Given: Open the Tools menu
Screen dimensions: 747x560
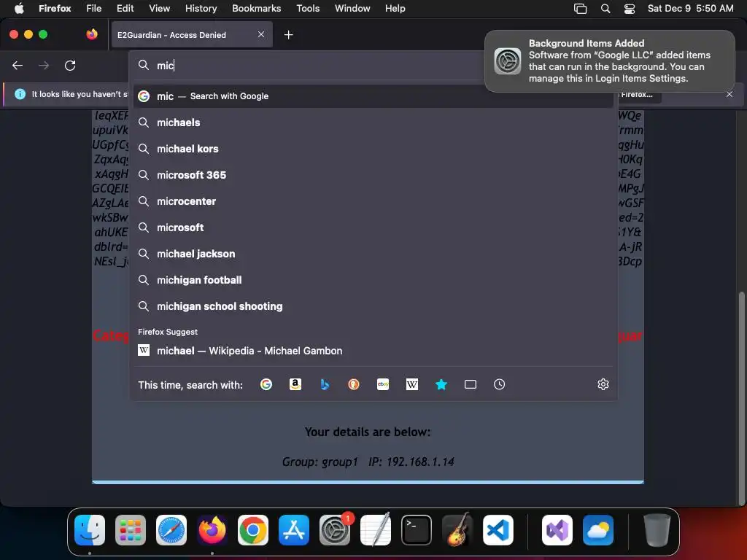Looking at the screenshot, I should pyautogui.click(x=308, y=8).
